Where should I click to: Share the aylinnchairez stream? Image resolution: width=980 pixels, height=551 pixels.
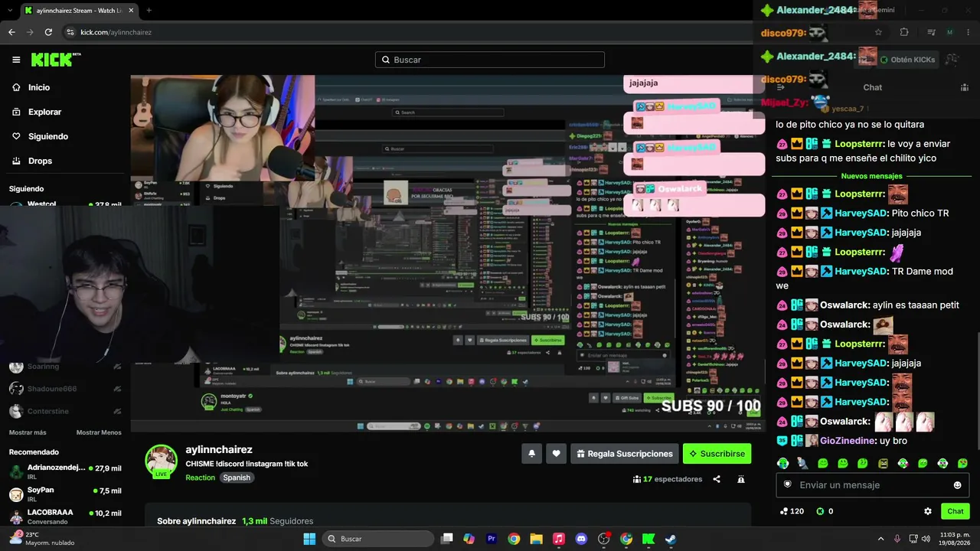717,479
